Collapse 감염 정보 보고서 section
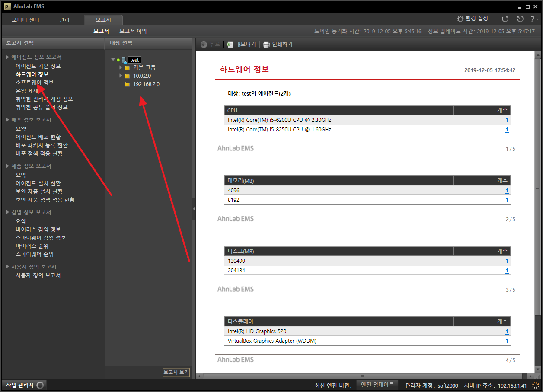Screen dimensions: 543x392 point(7,212)
